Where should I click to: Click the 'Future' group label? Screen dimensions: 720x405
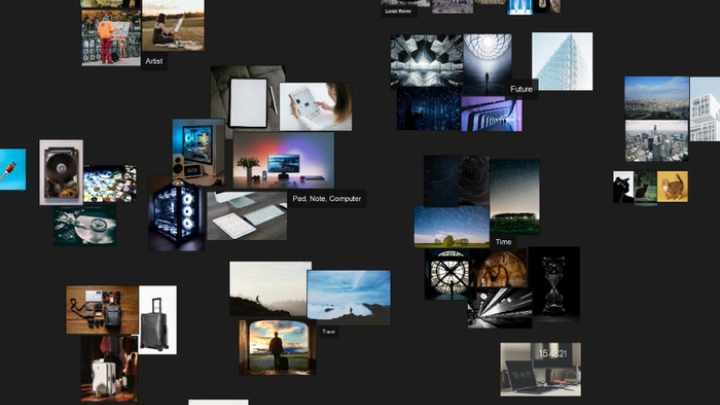click(x=521, y=89)
